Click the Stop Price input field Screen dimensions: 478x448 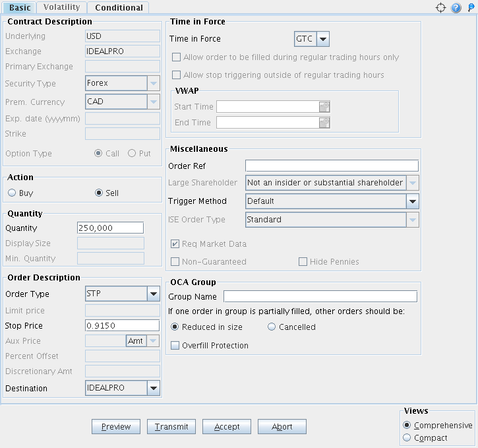122,326
